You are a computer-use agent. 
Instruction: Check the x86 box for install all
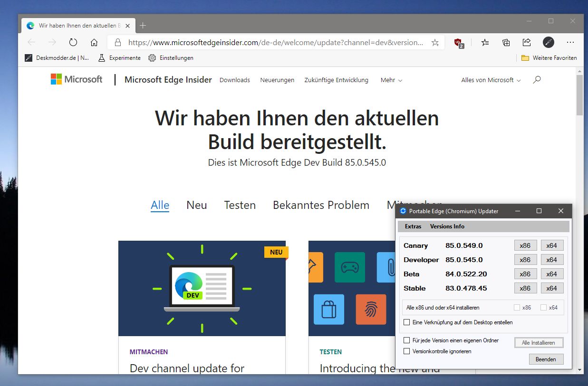coord(517,308)
